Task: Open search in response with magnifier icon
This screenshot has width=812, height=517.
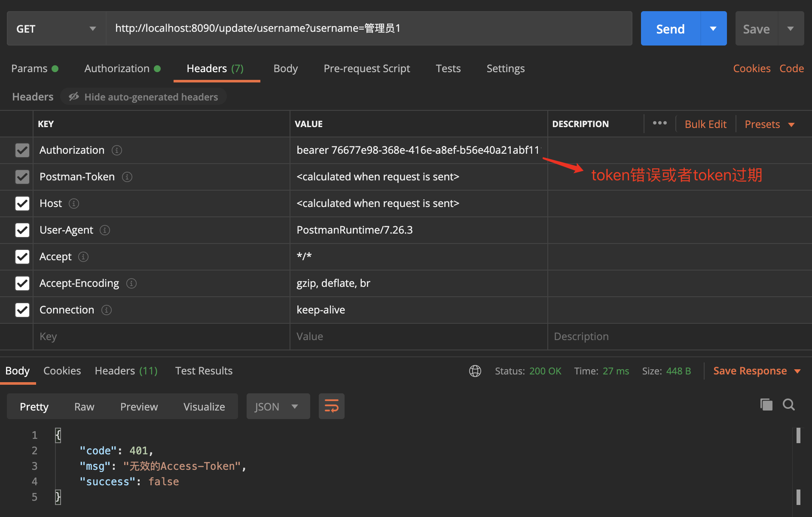Action: pos(789,404)
